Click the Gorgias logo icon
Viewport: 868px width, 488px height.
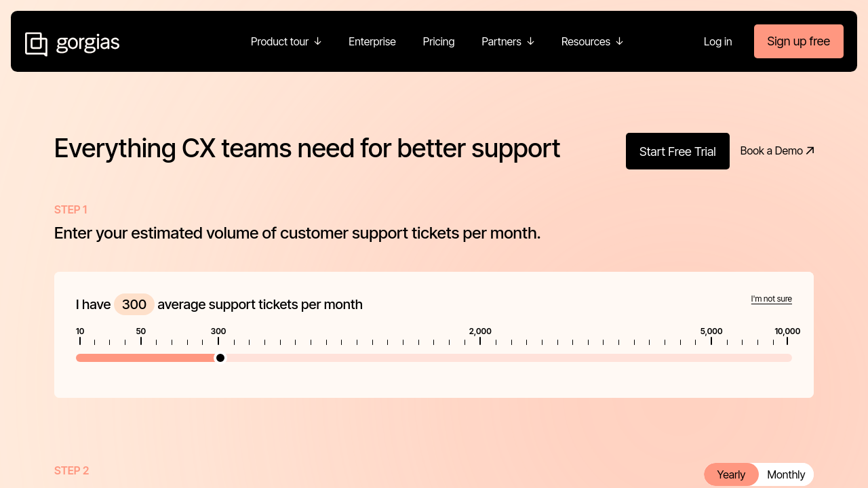(x=37, y=44)
